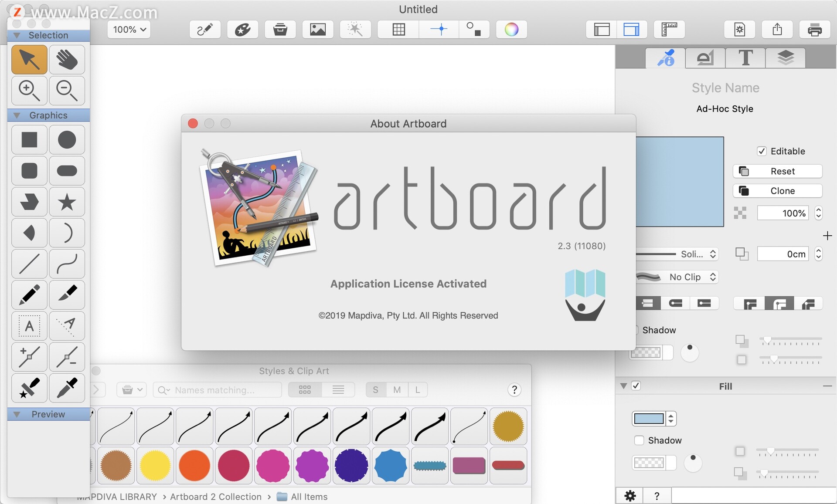This screenshot has width=837, height=504.
Task: Toggle the grid display toolbar icon
Action: [398, 30]
